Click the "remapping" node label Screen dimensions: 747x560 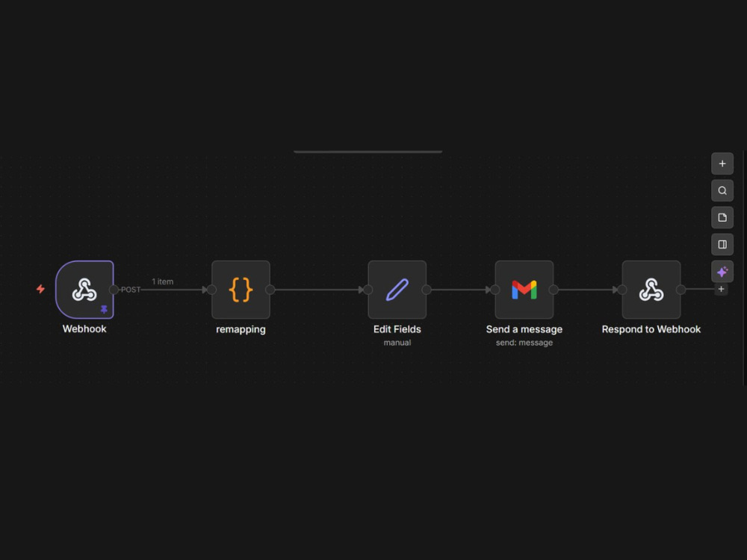click(241, 329)
